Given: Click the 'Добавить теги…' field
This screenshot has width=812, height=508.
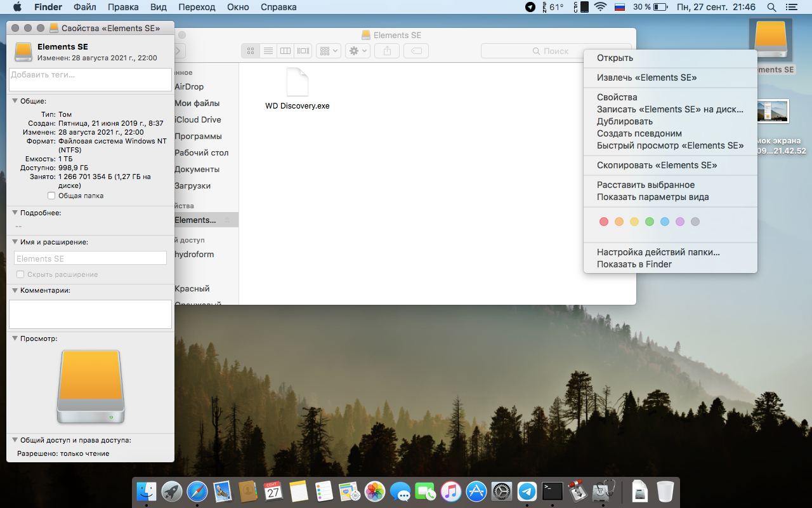Looking at the screenshot, I should click(90, 79).
